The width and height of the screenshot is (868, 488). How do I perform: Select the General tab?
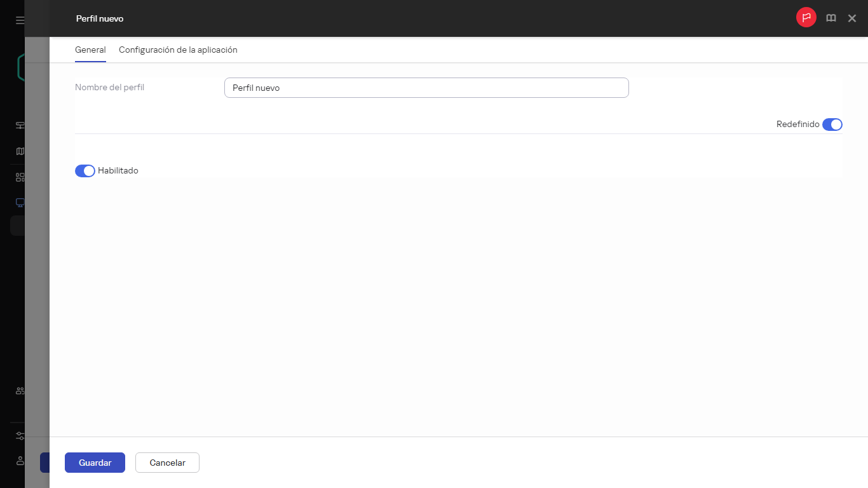tap(90, 50)
